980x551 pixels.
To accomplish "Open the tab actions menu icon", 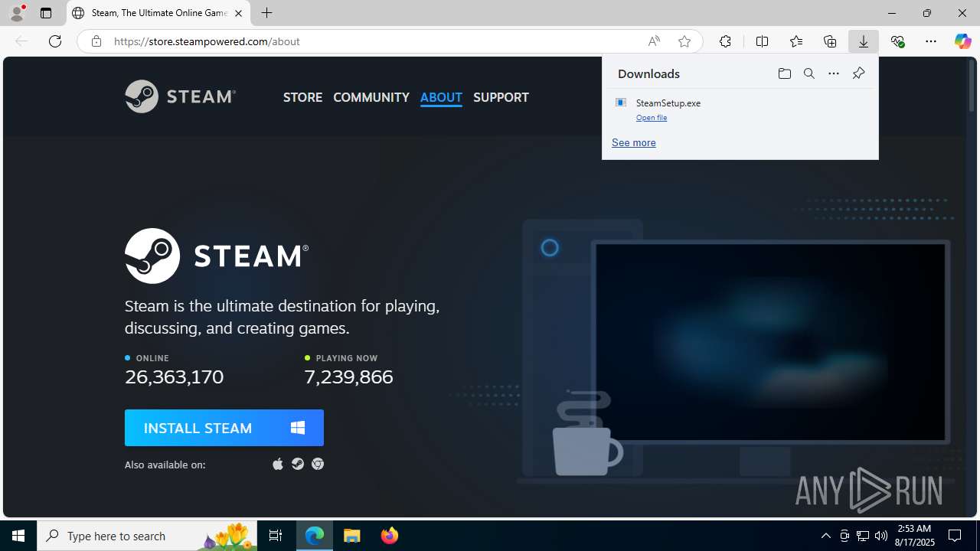I will [x=46, y=13].
